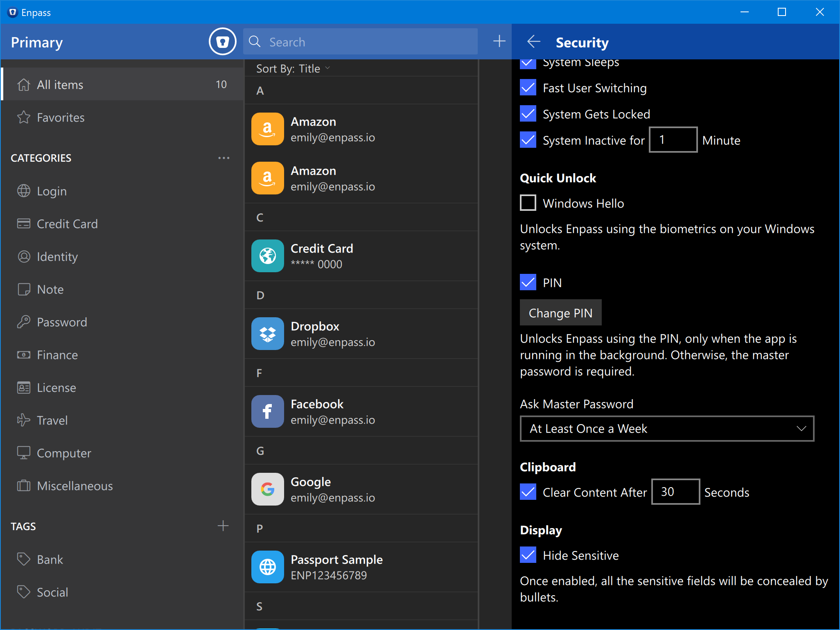Enable Windows Hello checkbox
Image resolution: width=840 pixels, height=630 pixels.
tap(528, 203)
